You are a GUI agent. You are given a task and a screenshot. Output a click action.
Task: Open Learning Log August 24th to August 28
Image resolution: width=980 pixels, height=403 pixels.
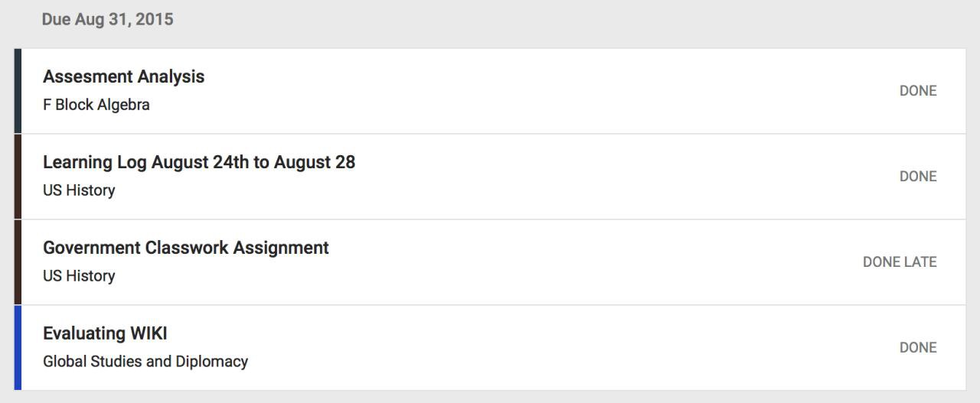point(198,162)
